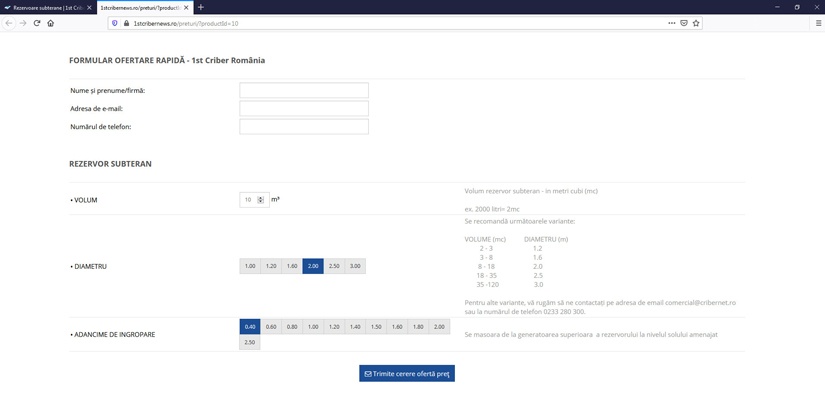
Task: Increase volume with spinner up arrow
Action: [260, 198]
